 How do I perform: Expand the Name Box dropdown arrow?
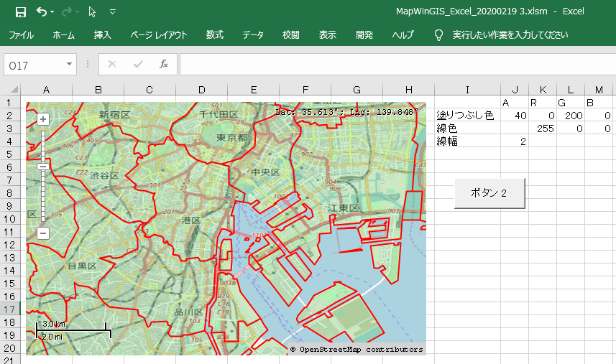[69, 64]
